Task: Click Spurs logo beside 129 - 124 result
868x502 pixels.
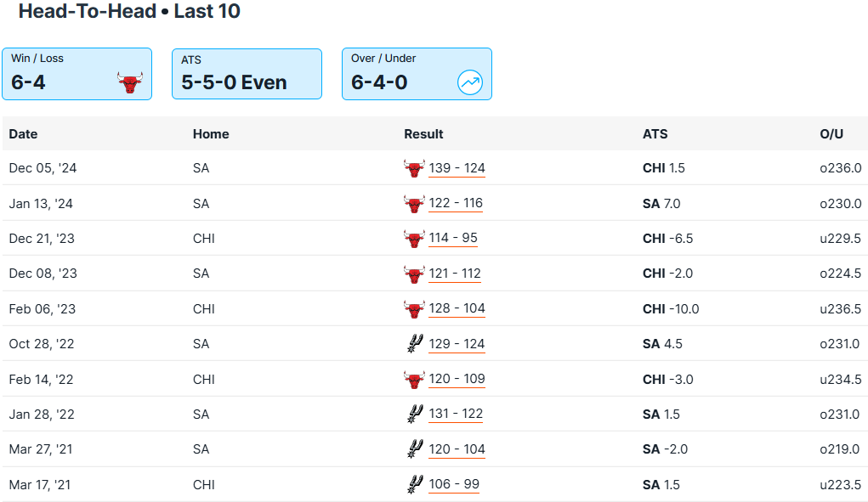Action: coord(413,344)
